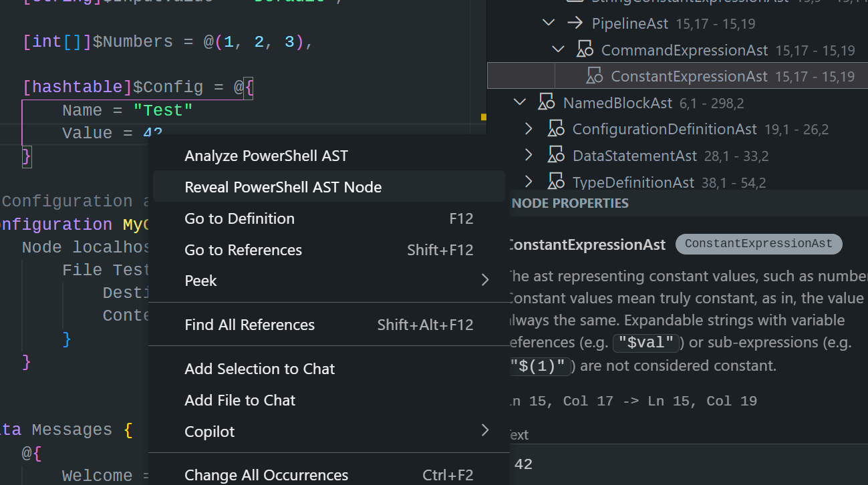Select the PipelineAst tree row label
Viewport: 868px width, 485px height.
pyautogui.click(x=629, y=23)
